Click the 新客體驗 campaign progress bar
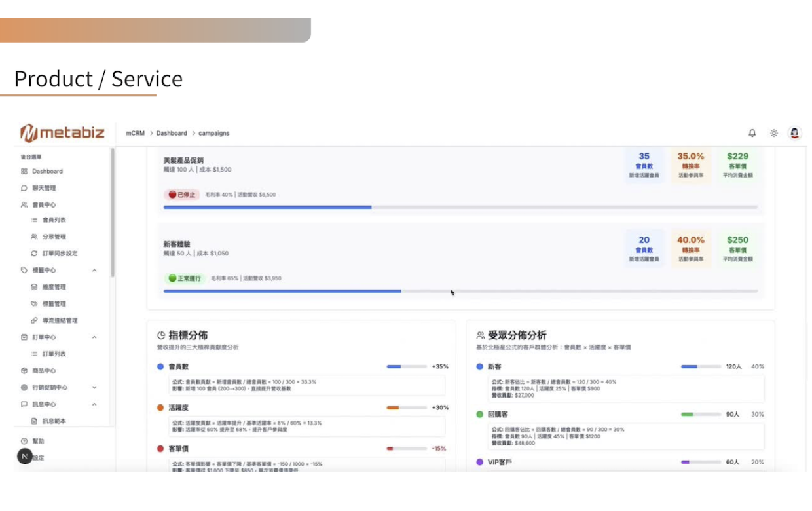812x511 pixels. (x=460, y=291)
